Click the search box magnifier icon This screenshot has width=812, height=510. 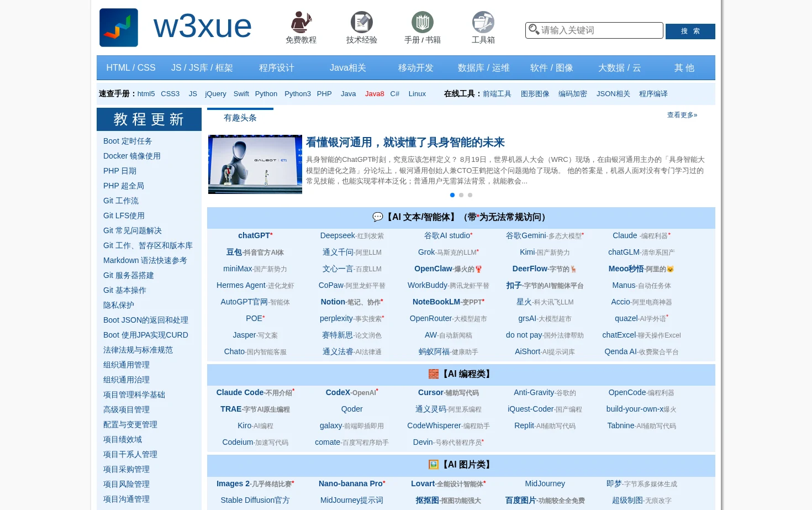[x=534, y=29]
